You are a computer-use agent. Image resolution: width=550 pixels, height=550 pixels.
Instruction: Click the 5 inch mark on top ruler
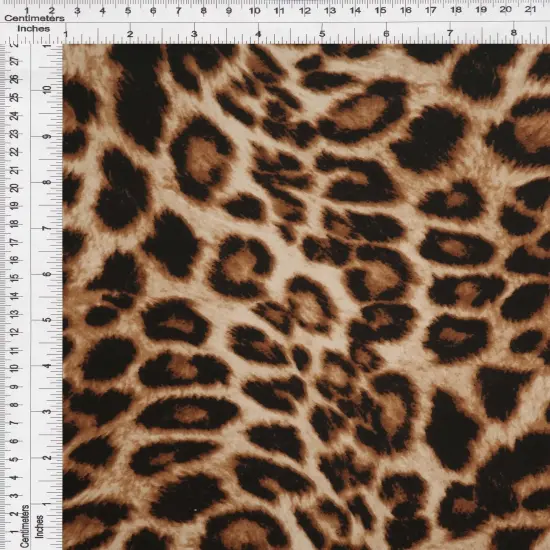[x=322, y=34]
